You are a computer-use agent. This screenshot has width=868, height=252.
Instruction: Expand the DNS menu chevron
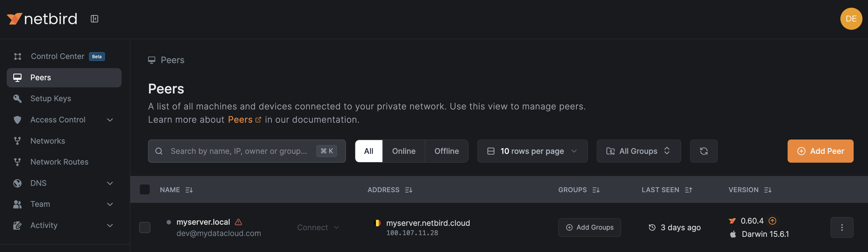110,183
